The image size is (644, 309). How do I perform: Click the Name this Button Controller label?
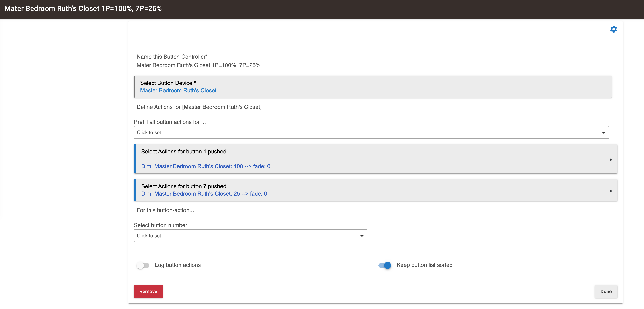click(172, 57)
